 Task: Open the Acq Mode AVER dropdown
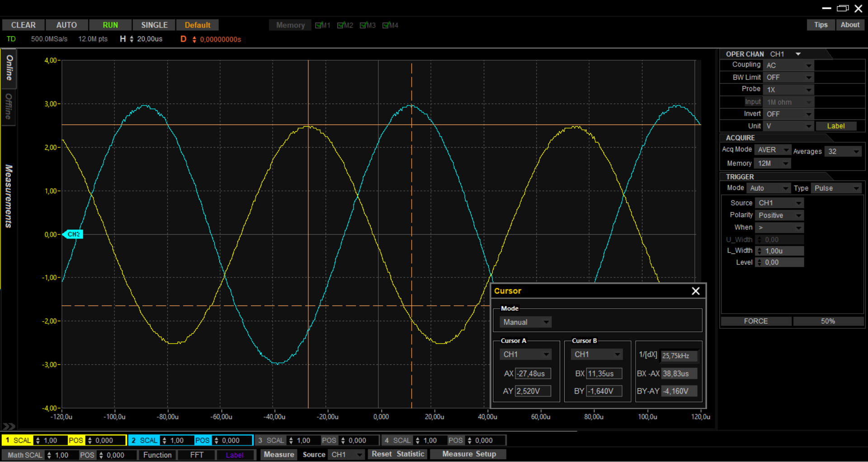click(x=773, y=150)
